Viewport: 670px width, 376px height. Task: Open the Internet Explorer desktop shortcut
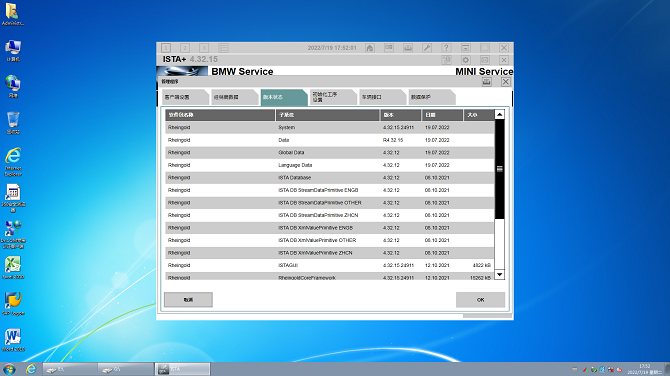tap(13, 162)
